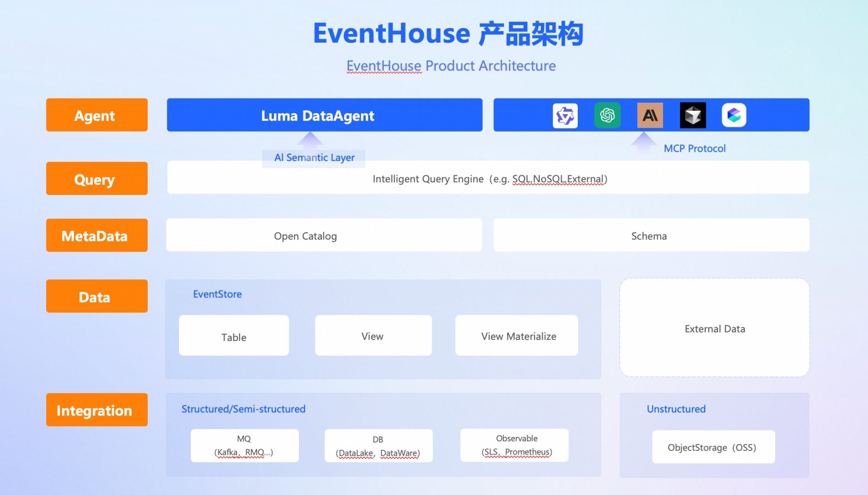The image size is (868, 495).
Task: Click the green ChatGPT logo icon
Action: (607, 115)
